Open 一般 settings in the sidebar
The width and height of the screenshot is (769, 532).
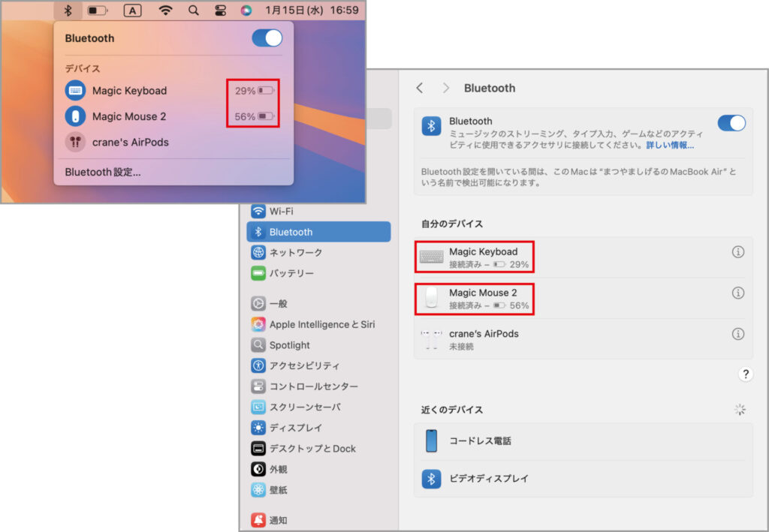coord(318,303)
